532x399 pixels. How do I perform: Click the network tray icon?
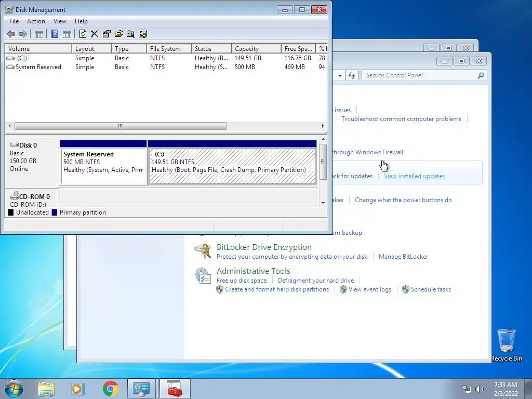467,389
